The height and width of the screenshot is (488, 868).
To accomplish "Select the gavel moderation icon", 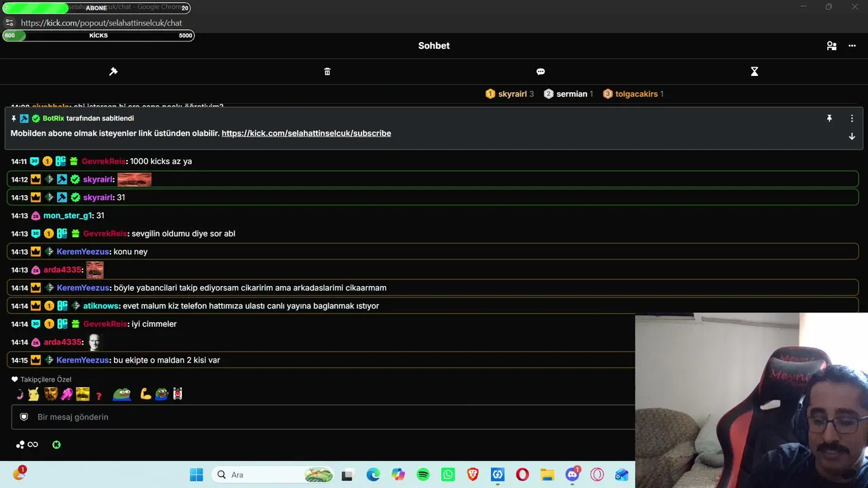I will point(113,71).
